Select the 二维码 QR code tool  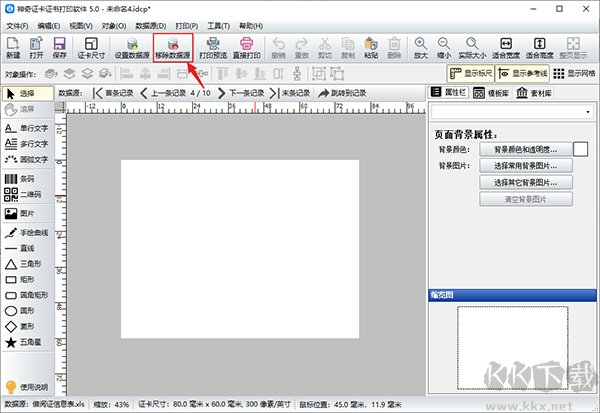[23, 194]
